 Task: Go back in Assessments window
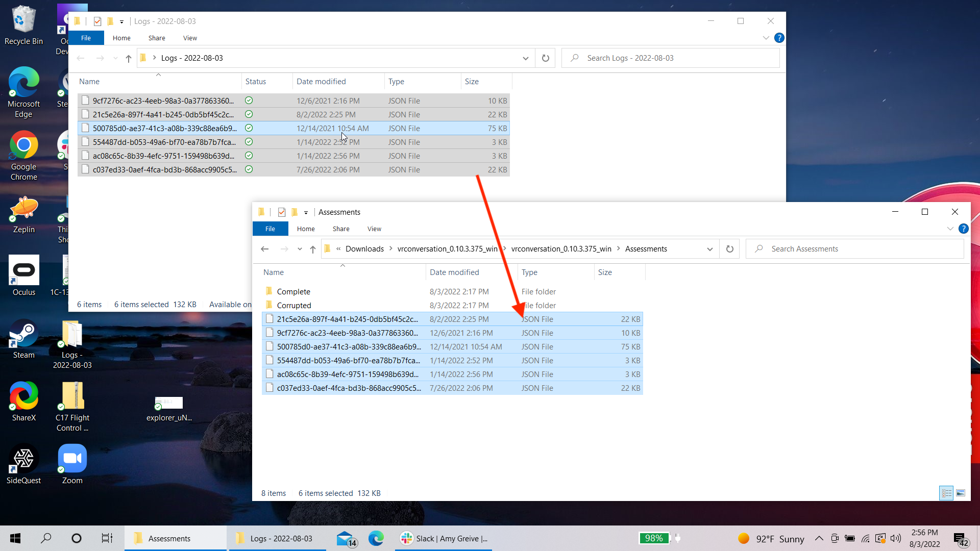pos(264,249)
